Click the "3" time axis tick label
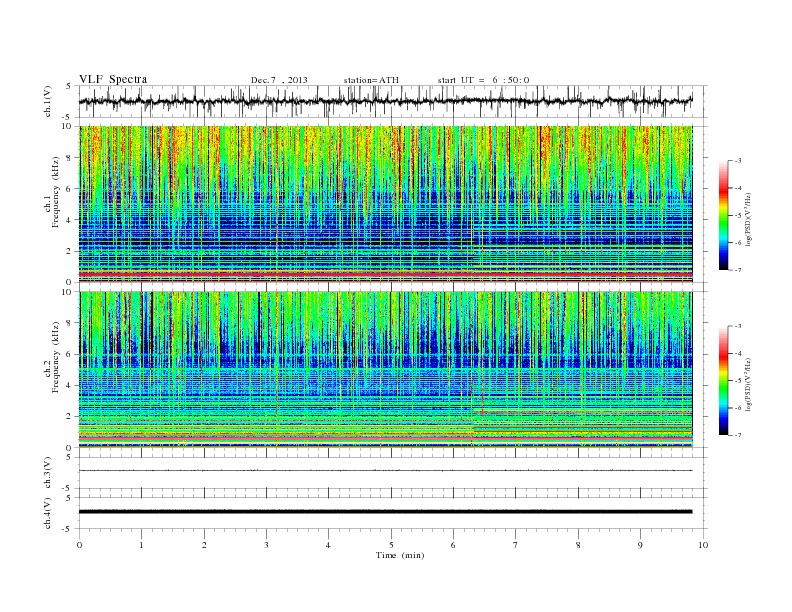 click(x=266, y=545)
